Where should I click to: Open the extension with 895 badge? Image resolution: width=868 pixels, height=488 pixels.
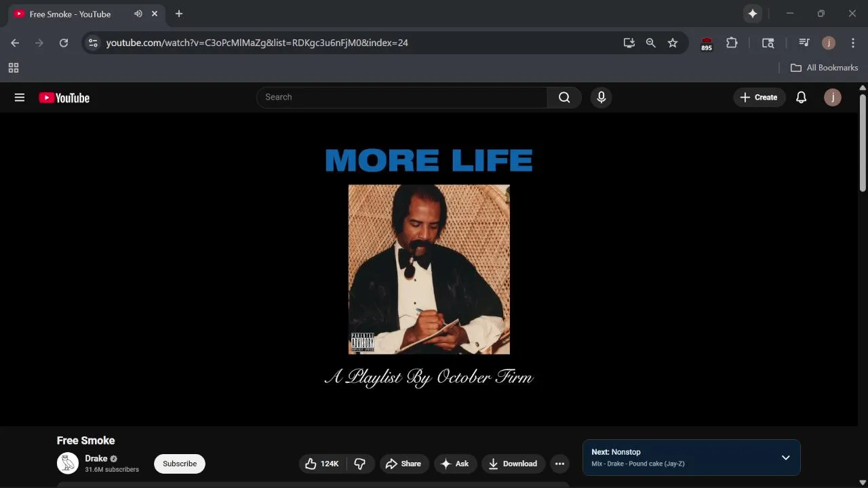[x=707, y=43]
